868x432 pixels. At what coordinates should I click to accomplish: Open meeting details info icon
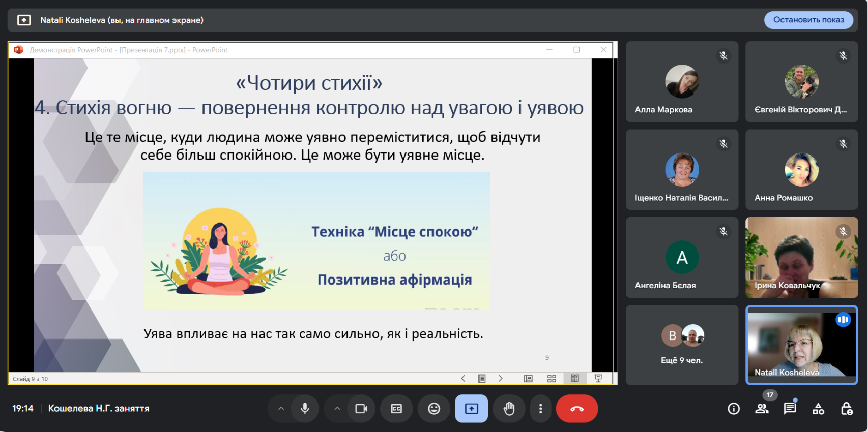coord(734,409)
